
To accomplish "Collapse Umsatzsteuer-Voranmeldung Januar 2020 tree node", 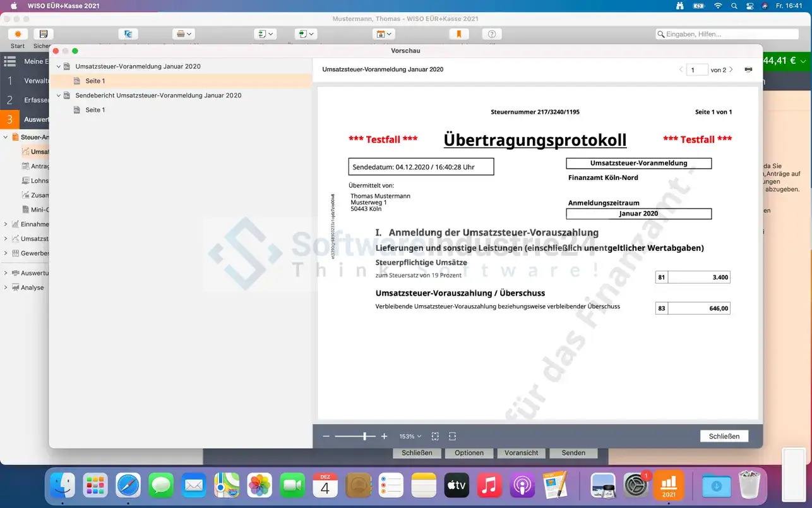I will pos(59,66).
